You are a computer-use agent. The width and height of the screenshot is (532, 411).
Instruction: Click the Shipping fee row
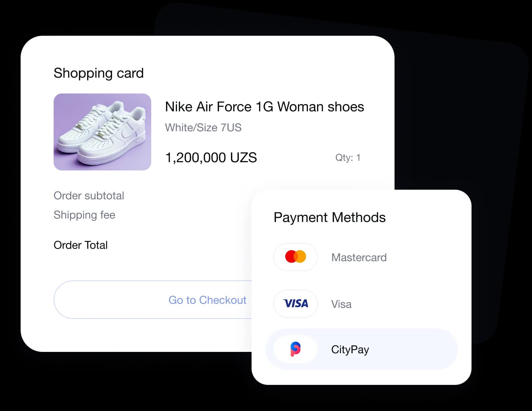click(85, 215)
